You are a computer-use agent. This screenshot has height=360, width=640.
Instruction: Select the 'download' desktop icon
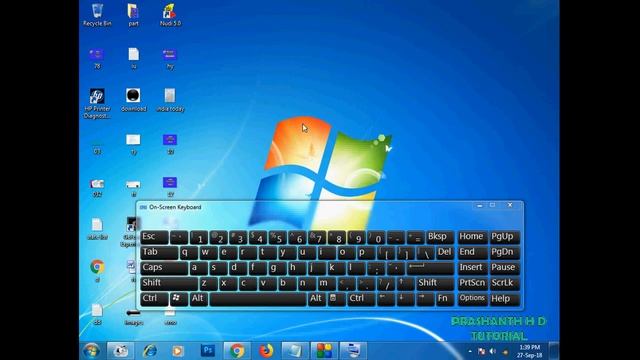pyautogui.click(x=133, y=100)
